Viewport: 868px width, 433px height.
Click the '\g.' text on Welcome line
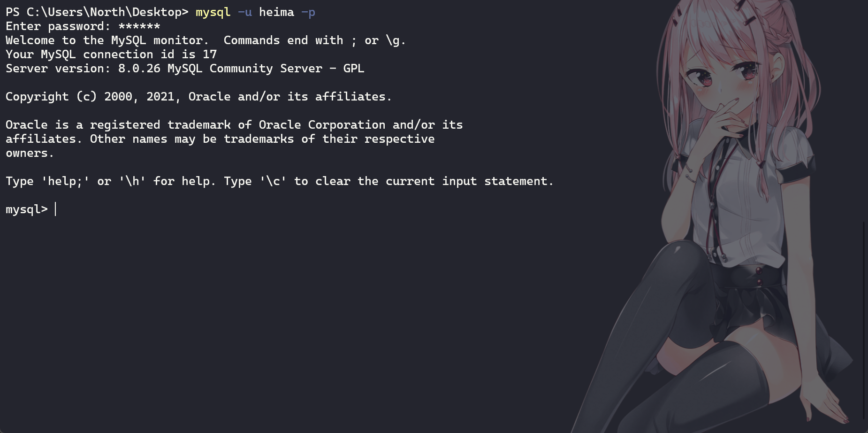coord(396,40)
